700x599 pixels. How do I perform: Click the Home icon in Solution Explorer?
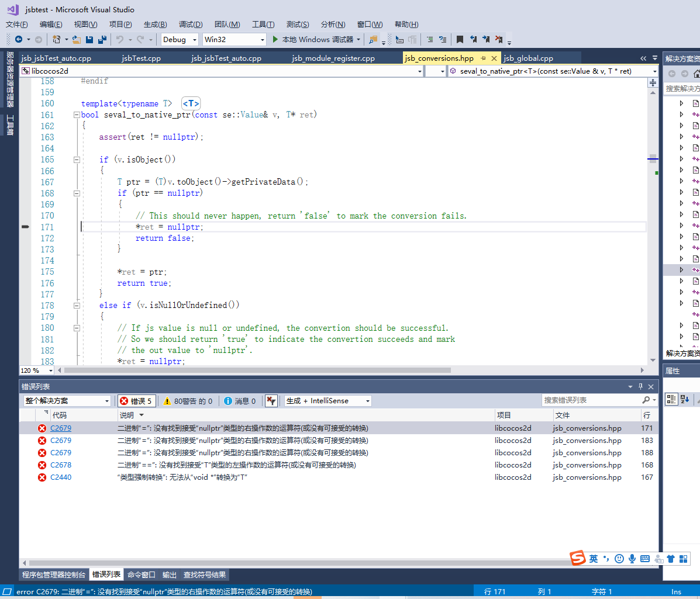coord(696,73)
